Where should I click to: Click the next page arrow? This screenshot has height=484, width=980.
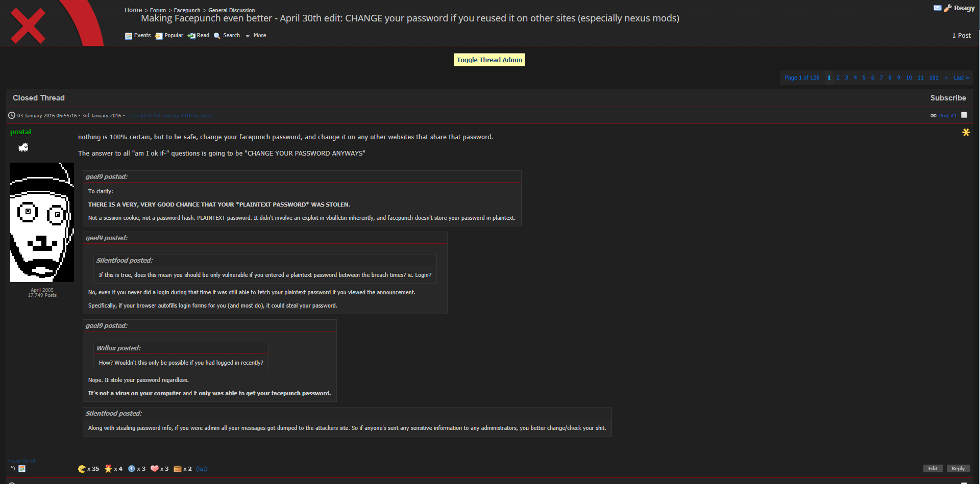click(946, 78)
